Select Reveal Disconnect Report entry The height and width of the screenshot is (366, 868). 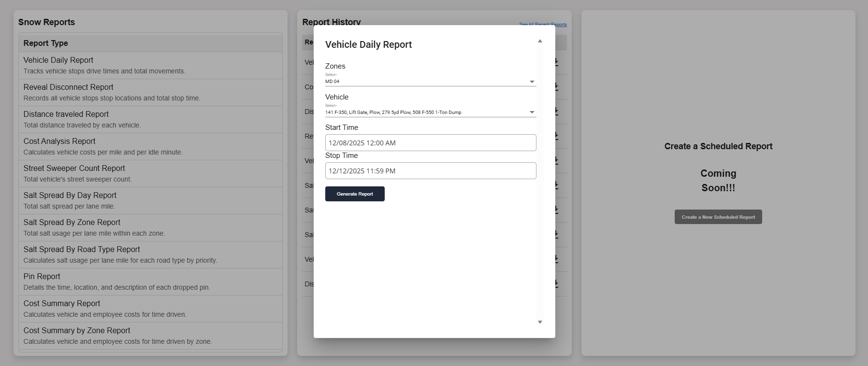(68, 87)
